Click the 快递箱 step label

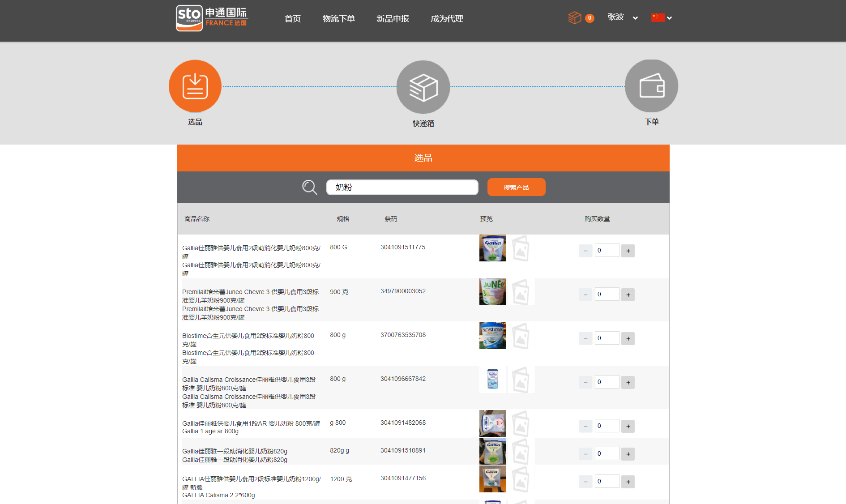[x=423, y=123]
